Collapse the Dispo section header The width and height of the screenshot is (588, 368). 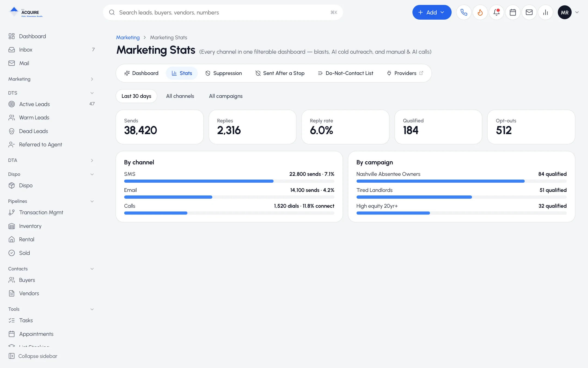pyautogui.click(x=51, y=174)
